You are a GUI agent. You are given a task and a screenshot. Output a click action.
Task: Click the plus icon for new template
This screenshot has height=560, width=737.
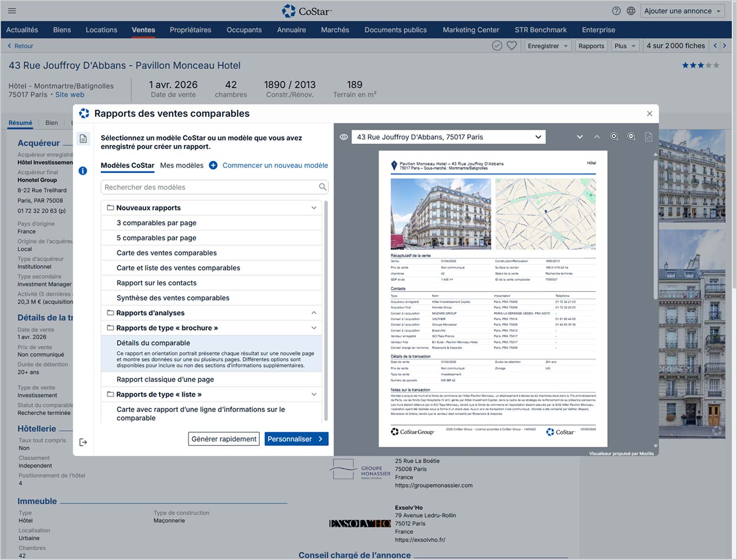(x=213, y=165)
